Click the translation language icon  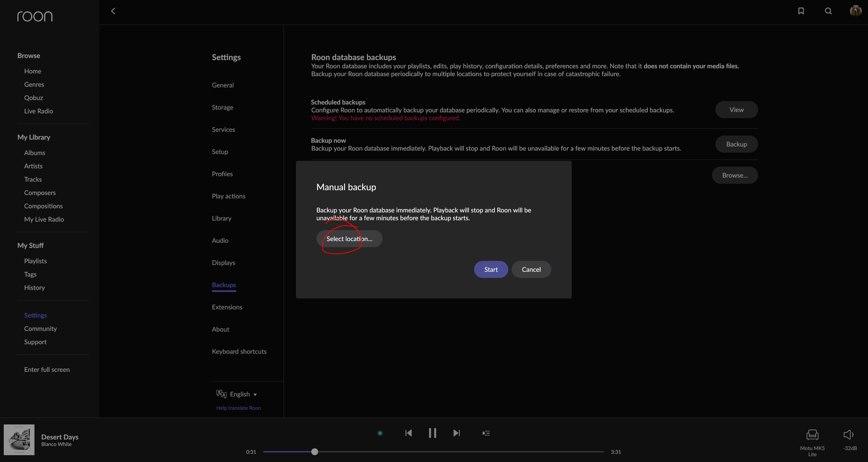pos(221,394)
